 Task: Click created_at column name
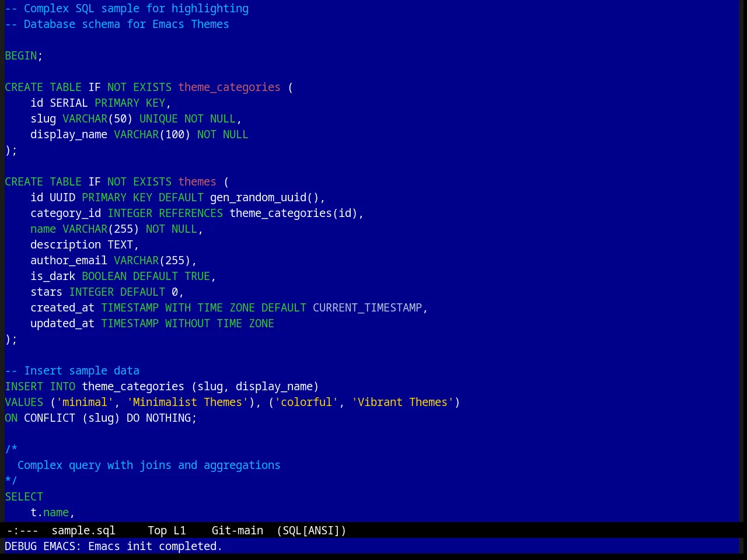point(62,308)
